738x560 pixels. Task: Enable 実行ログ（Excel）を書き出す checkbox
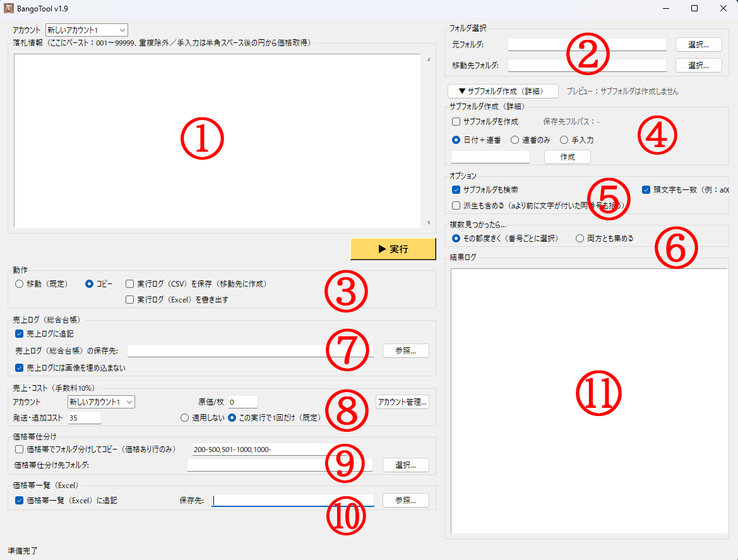[x=130, y=300]
